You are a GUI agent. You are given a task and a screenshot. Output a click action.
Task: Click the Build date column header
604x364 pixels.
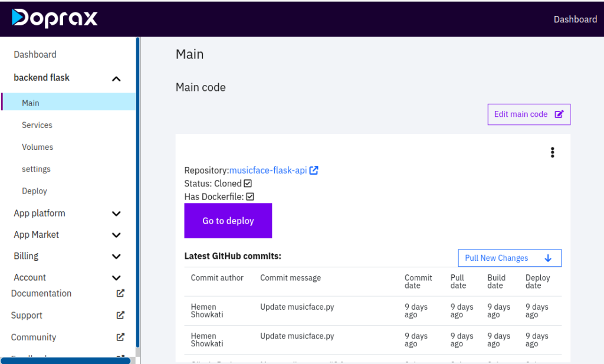coord(496,281)
